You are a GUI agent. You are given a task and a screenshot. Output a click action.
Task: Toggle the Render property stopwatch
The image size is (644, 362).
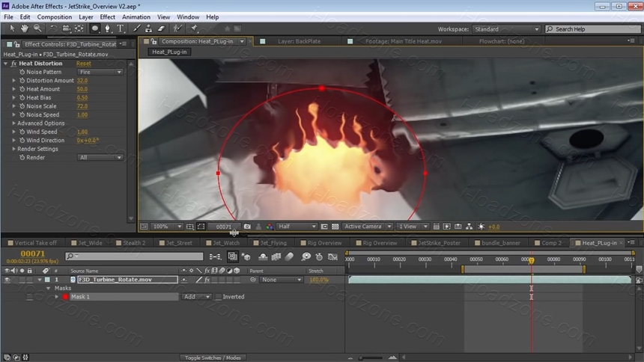coord(22,157)
